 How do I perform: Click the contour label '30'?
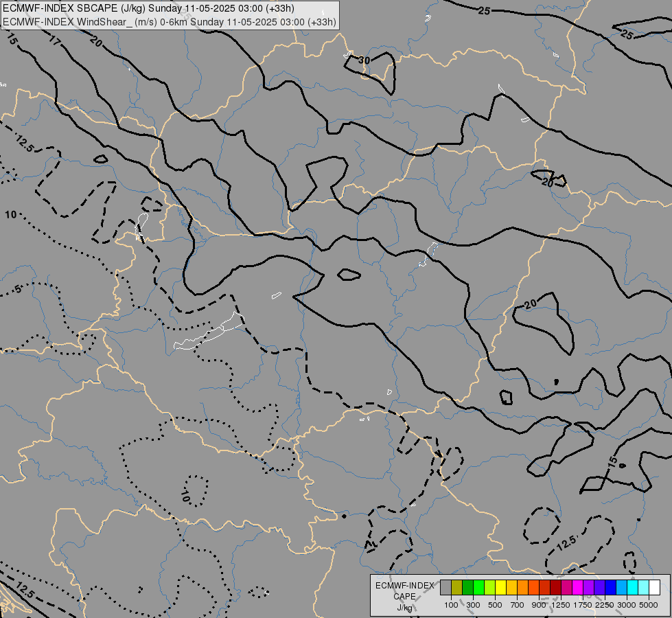point(364,60)
